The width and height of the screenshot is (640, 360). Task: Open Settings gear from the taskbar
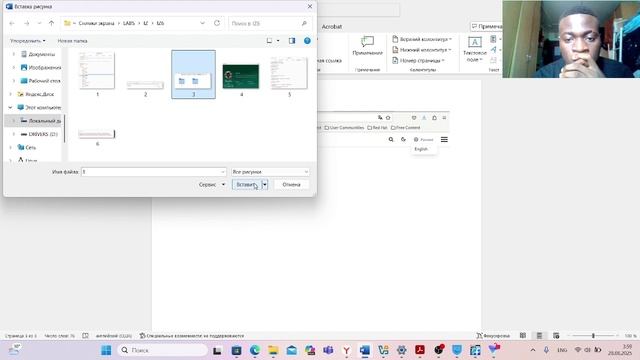(x=402, y=350)
